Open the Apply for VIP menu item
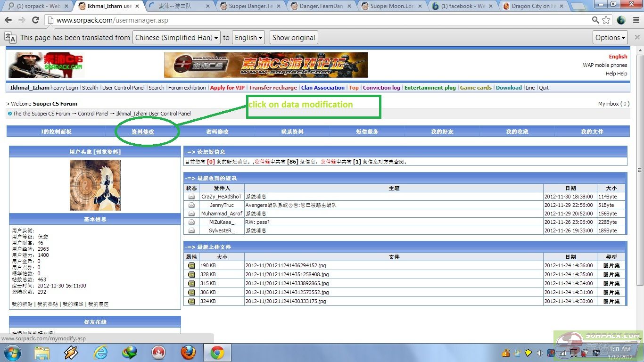 coord(227,88)
